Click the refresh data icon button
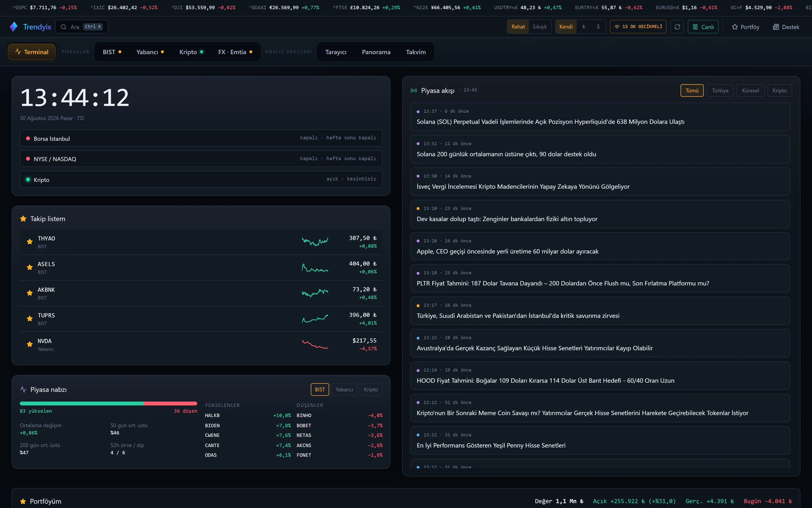 click(x=677, y=27)
